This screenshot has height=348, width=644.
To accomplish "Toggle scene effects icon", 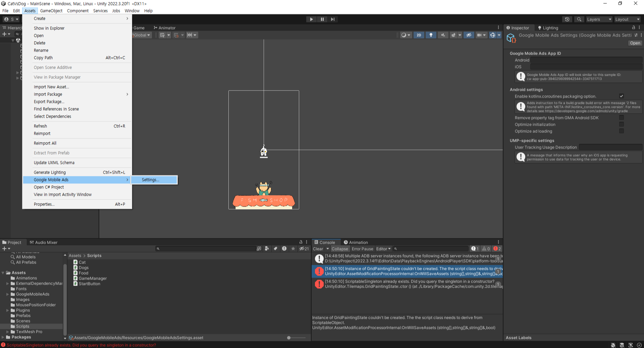I will coord(453,35).
